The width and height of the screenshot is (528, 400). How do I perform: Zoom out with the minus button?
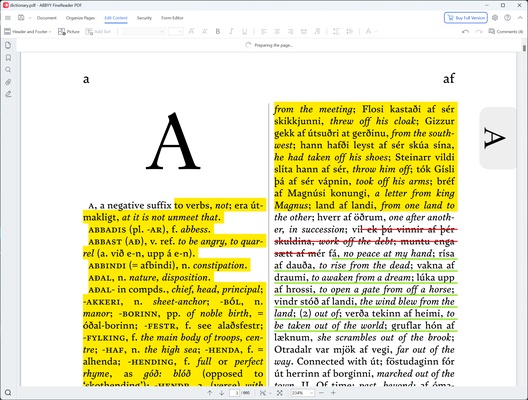[x=321, y=393]
